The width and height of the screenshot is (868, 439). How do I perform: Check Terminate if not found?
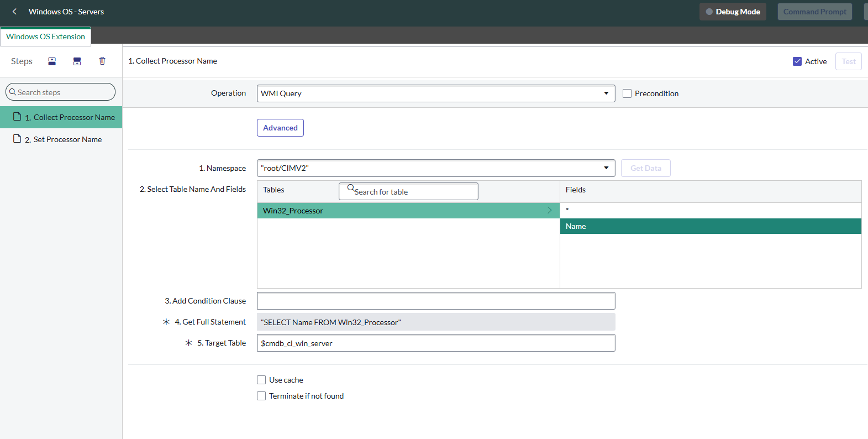tap(261, 396)
